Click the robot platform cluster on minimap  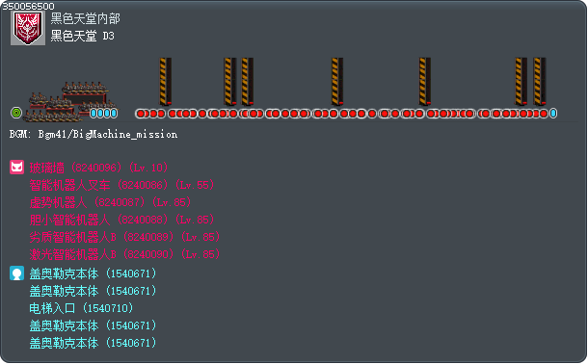pyautogui.click(x=69, y=102)
